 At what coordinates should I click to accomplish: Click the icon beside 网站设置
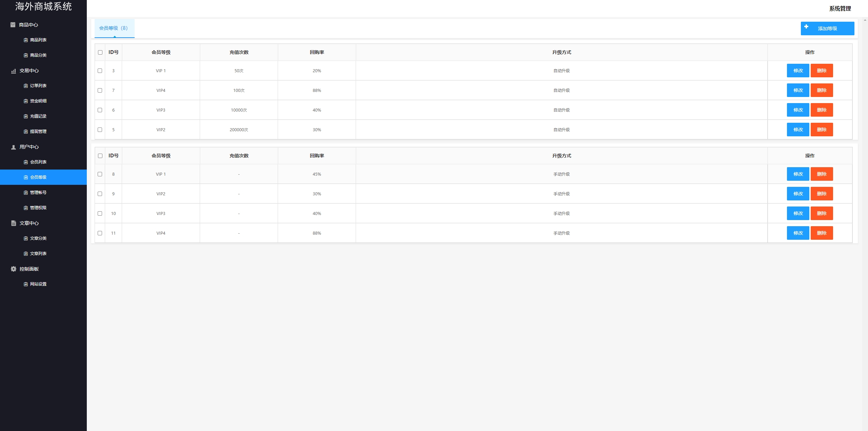click(x=26, y=284)
